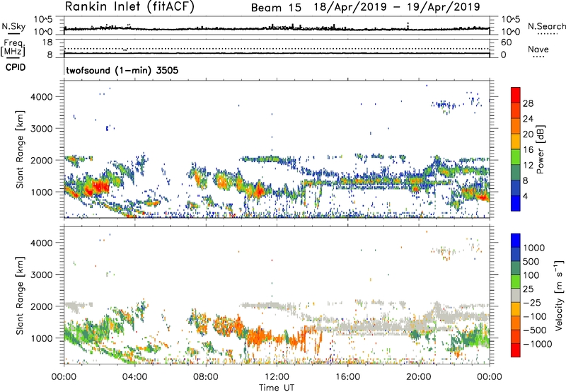Image resolution: width=566 pixels, height=392 pixels.
Task: Select the 'Beam 15' label in the header
Action: (x=276, y=8)
